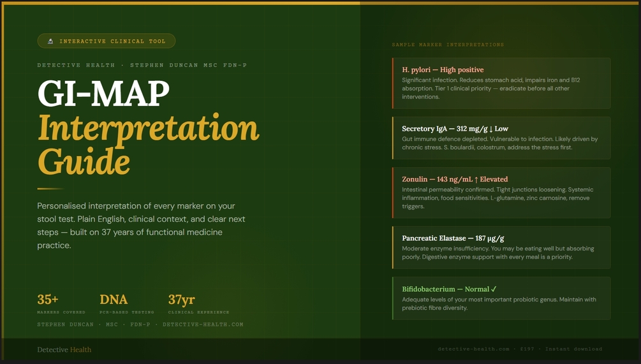
Task: Click the 'Adequate levels of your most important' description
Action: click(x=499, y=303)
